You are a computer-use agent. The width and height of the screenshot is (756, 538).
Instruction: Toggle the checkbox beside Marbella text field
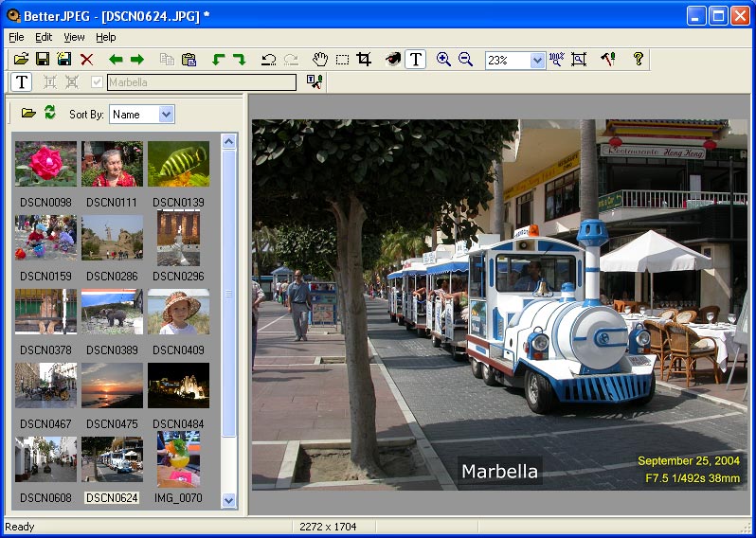(97, 82)
